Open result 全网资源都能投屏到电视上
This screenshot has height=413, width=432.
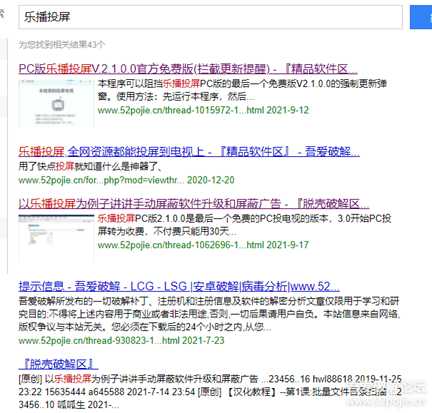pyautogui.click(x=189, y=152)
